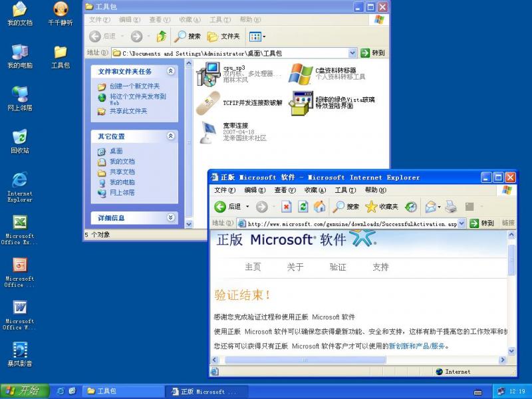532x399 pixels.
Task: Click the Up folder icon in 工具包 toolbar
Action: click(162, 37)
